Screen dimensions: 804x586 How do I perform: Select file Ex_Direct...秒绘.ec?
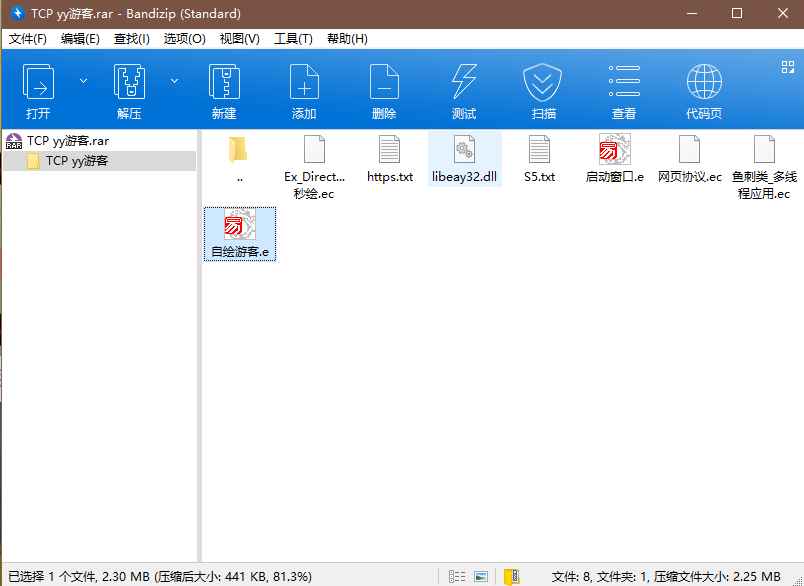(x=314, y=167)
